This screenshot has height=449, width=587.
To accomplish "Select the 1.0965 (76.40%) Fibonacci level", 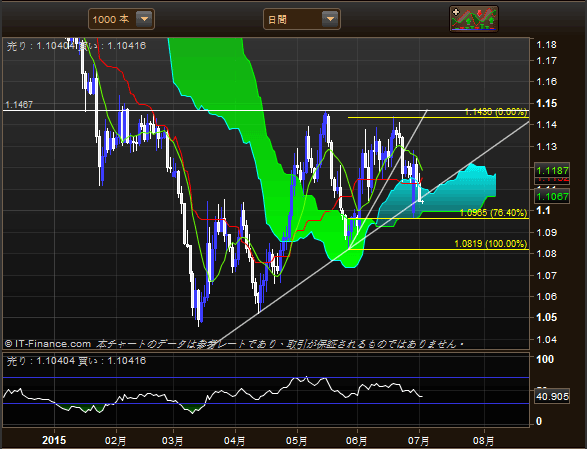I will pyautogui.click(x=493, y=213).
